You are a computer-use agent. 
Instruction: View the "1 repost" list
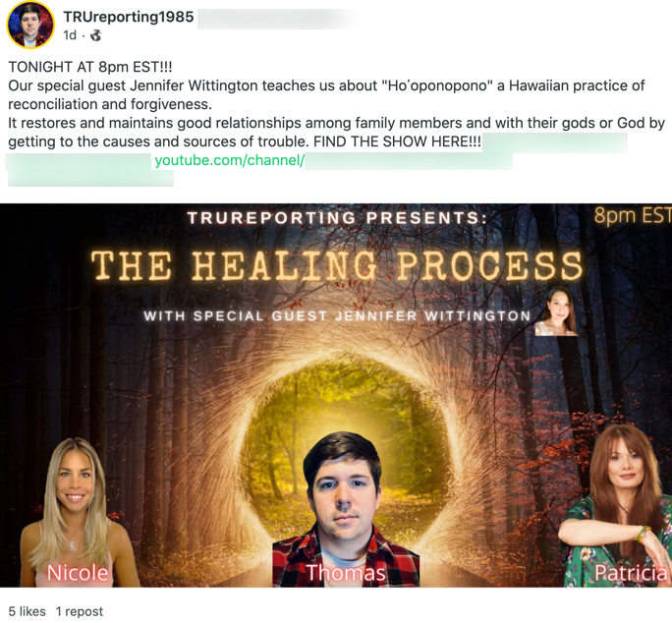pyautogui.click(x=80, y=611)
